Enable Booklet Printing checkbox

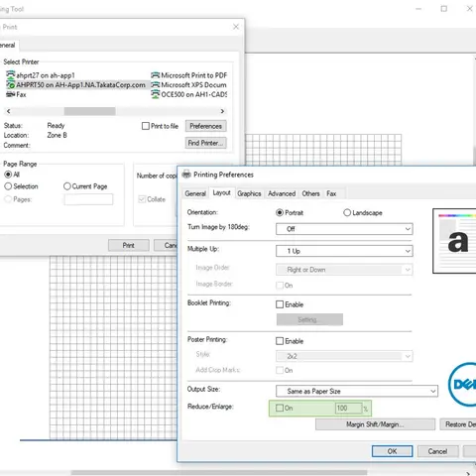pos(280,304)
